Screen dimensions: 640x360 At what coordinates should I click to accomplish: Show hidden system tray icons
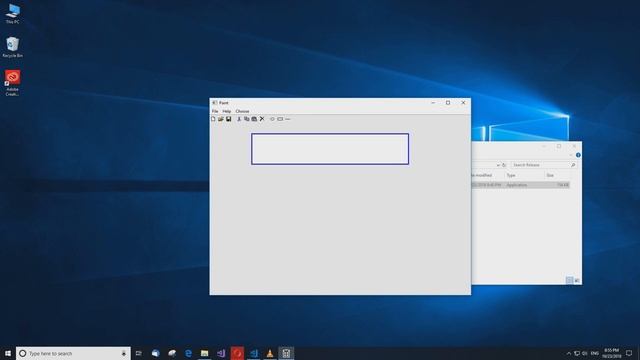click(x=569, y=353)
